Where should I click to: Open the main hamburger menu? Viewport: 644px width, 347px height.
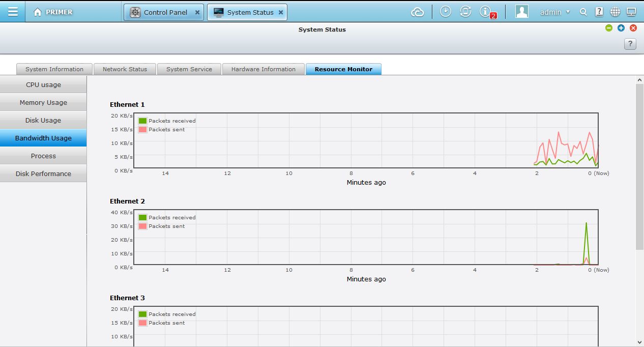click(x=13, y=12)
